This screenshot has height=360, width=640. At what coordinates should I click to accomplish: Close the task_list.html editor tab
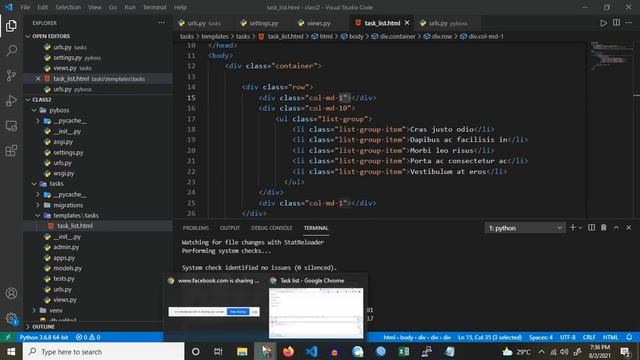pos(407,23)
